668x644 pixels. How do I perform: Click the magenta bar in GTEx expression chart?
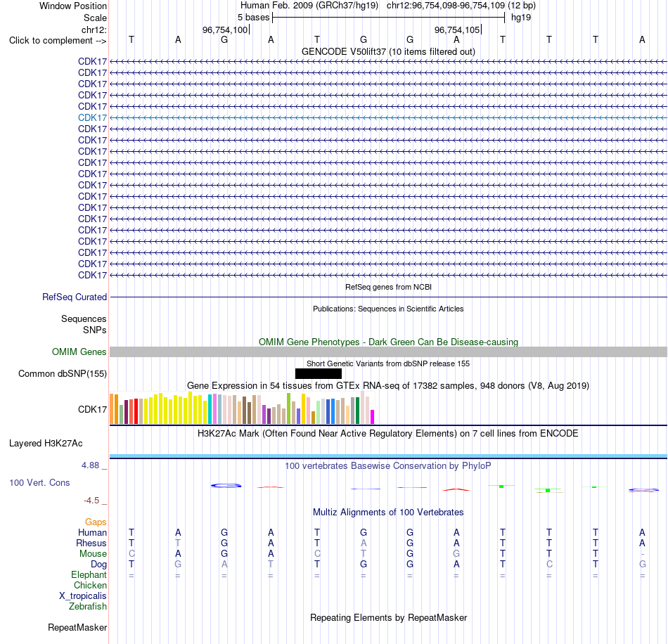click(373, 416)
